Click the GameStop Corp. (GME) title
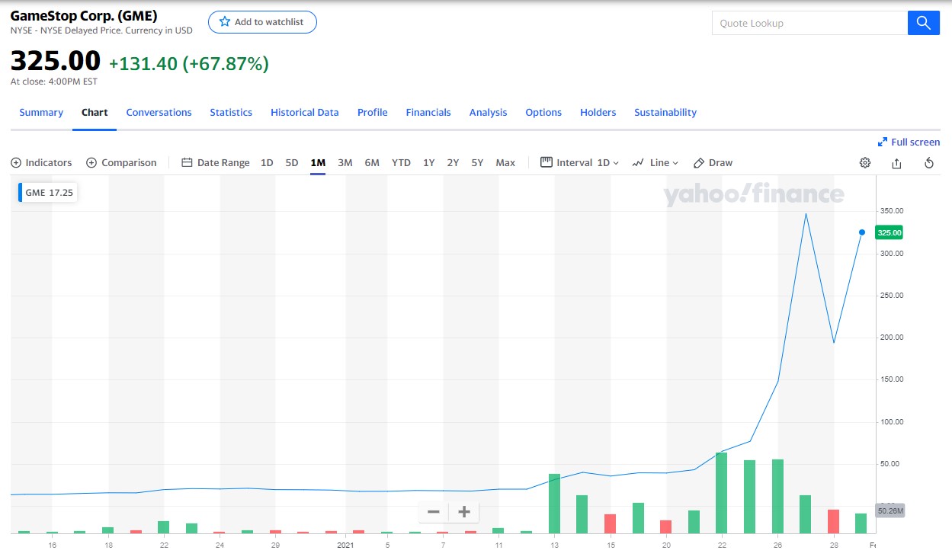Viewport: 952px width, 560px height. click(84, 15)
